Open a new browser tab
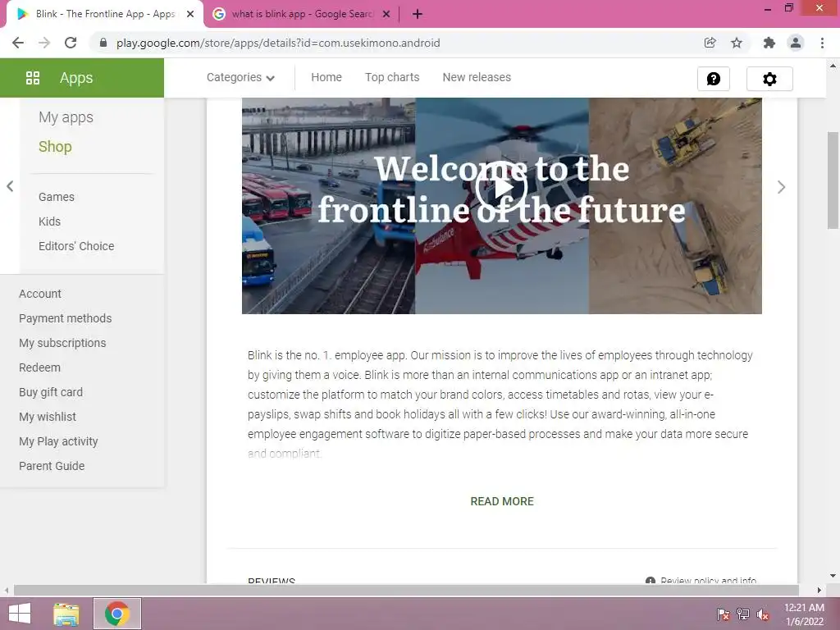This screenshot has width=840, height=630. (x=418, y=15)
